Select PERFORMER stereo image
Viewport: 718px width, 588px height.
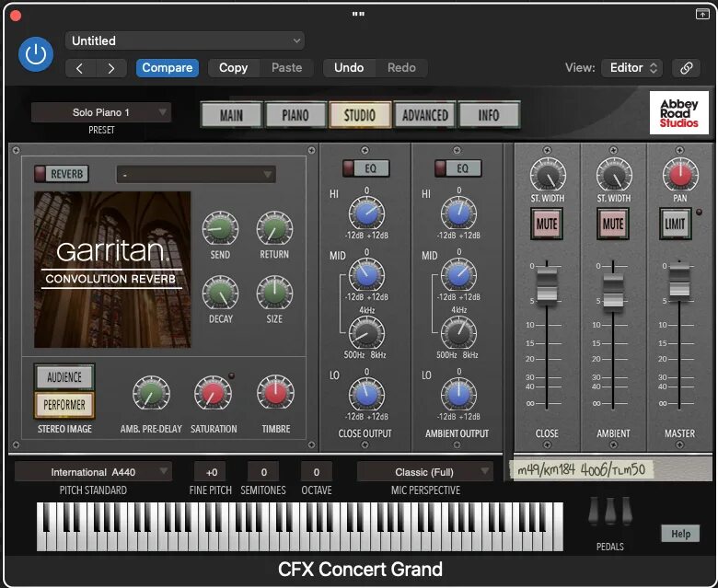pyautogui.click(x=64, y=405)
